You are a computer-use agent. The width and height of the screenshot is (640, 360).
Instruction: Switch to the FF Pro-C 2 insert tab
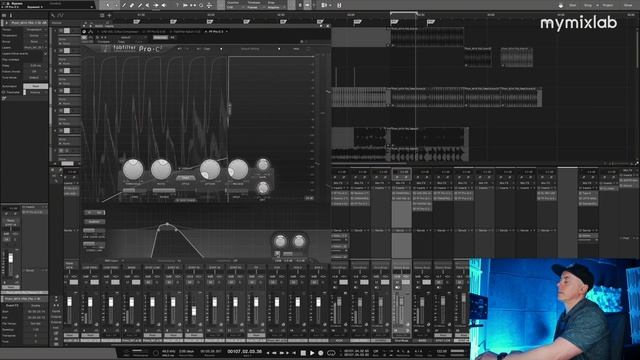pyautogui.click(x=216, y=31)
